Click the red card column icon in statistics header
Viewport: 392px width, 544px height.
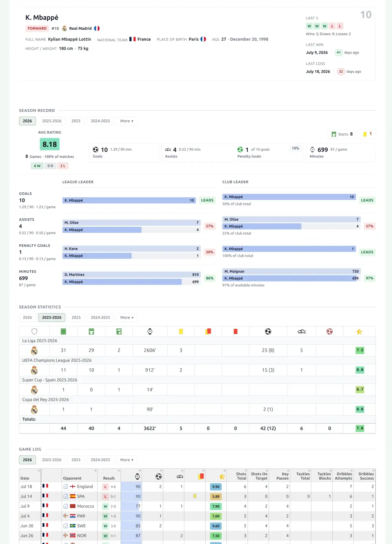click(236, 332)
